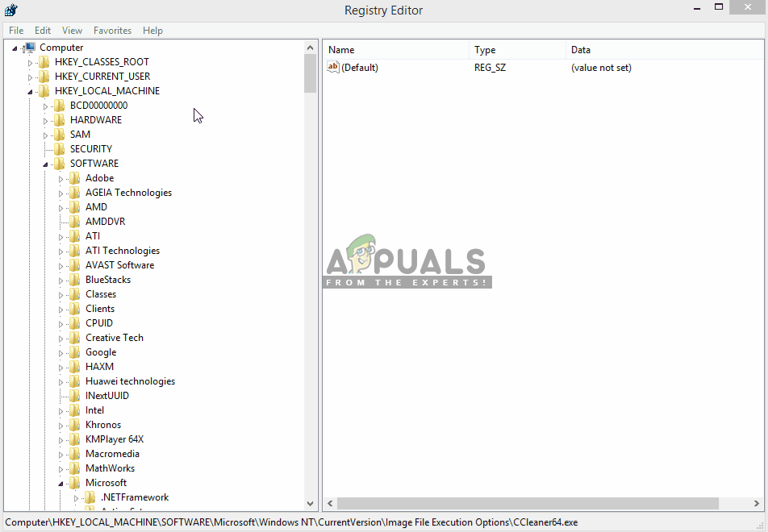
Task: Collapse the SOFTWARE key
Action: (45, 164)
